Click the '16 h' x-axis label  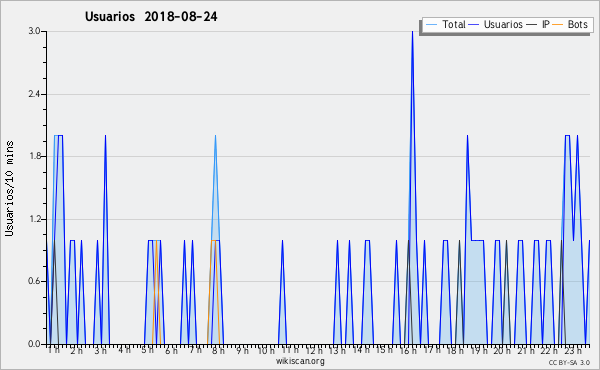click(408, 350)
